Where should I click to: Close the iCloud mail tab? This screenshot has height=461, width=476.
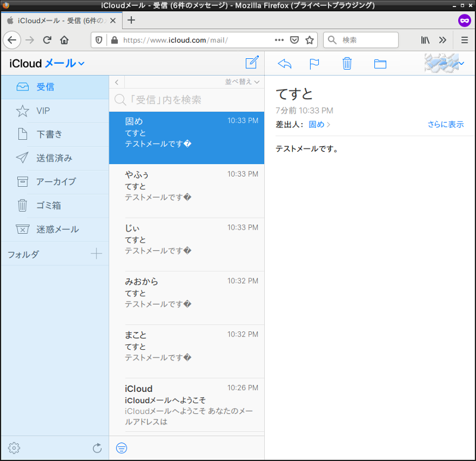pos(113,21)
